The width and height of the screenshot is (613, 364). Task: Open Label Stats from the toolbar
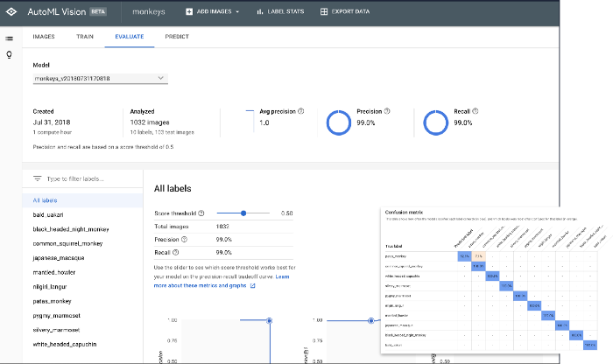click(x=280, y=11)
